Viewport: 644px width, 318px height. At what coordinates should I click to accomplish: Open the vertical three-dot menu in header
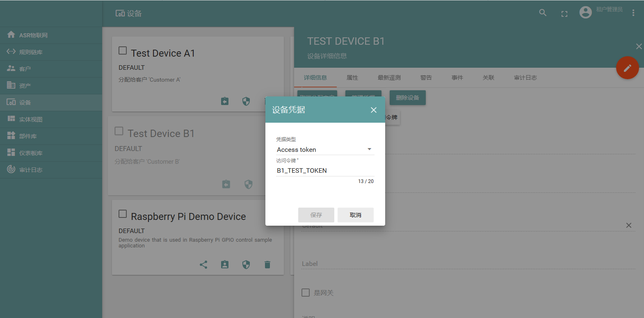(x=633, y=13)
